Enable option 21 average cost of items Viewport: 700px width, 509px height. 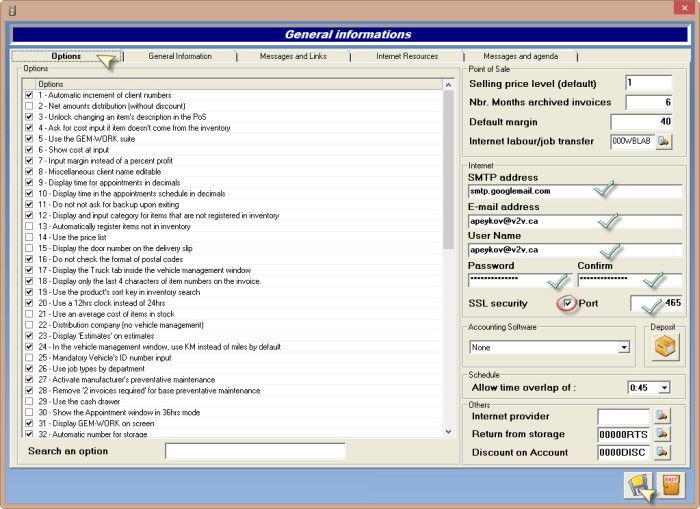click(29, 314)
